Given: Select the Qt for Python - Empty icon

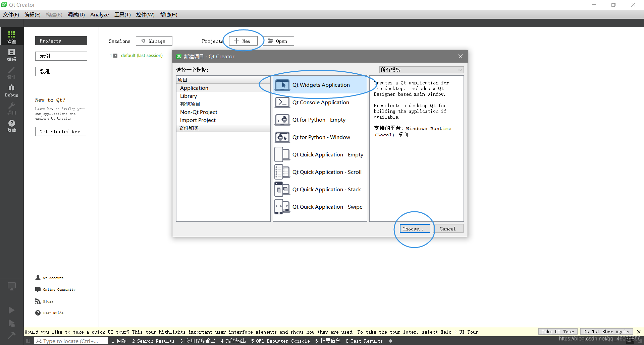Looking at the screenshot, I should [x=282, y=120].
